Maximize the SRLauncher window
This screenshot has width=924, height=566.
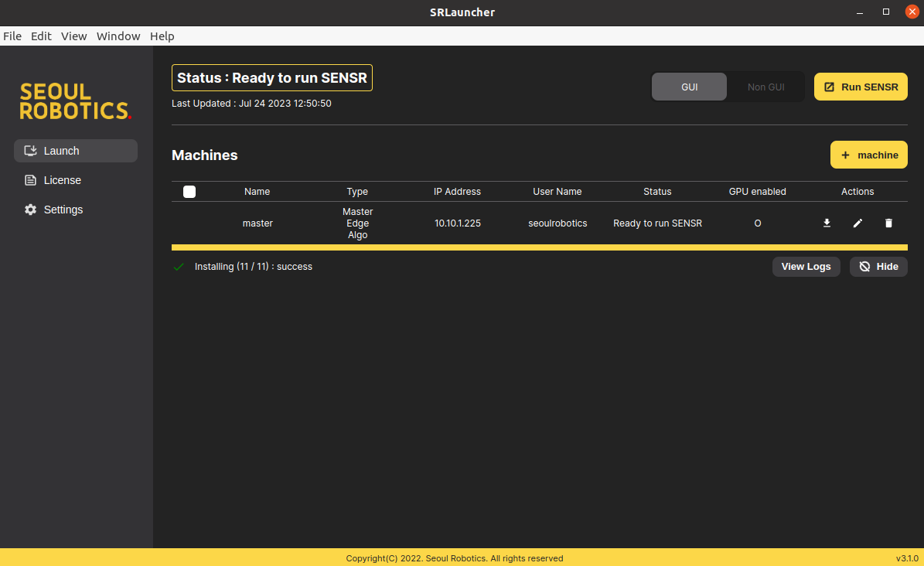point(885,12)
